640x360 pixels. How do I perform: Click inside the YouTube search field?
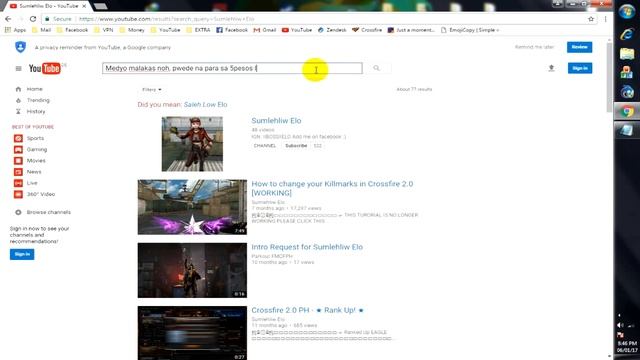coord(232,68)
